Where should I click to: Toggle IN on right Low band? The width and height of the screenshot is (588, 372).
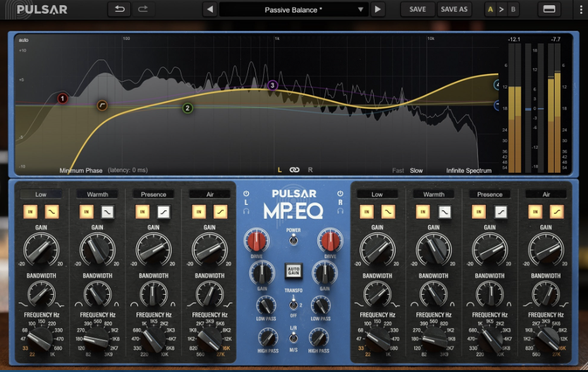click(x=367, y=212)
